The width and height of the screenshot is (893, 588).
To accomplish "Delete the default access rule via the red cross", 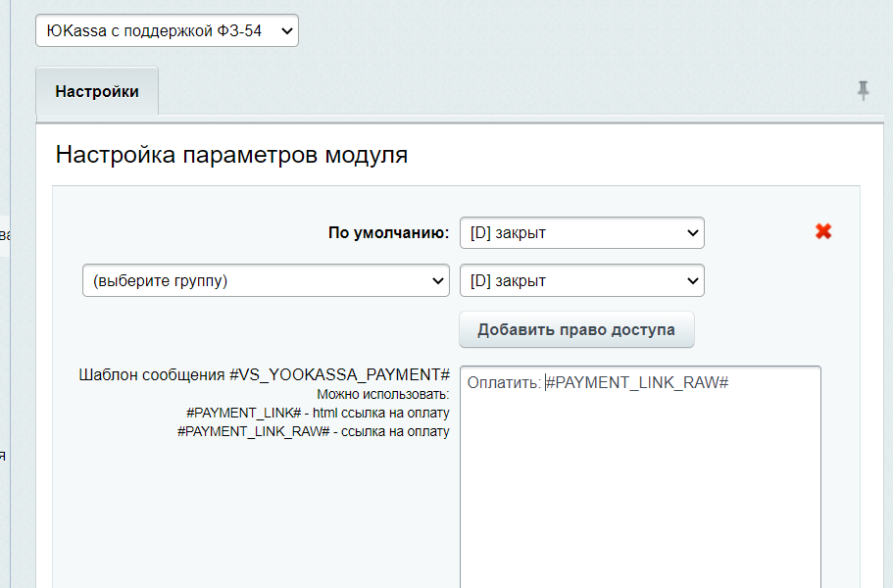I will (x=822, y=231).
